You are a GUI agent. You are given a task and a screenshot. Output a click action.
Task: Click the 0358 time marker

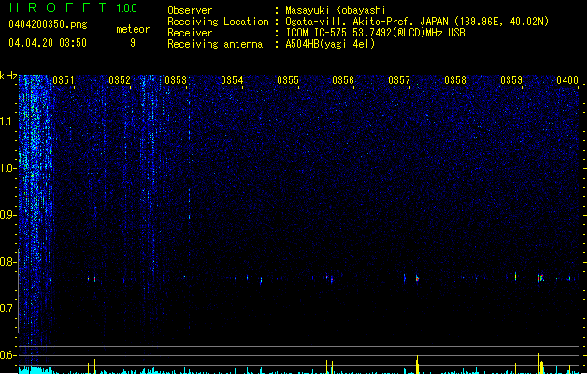[455, 80]
